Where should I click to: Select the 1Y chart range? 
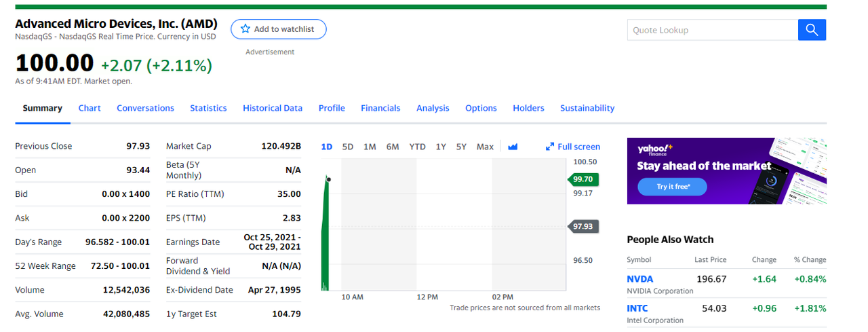(x=441, y=147)
